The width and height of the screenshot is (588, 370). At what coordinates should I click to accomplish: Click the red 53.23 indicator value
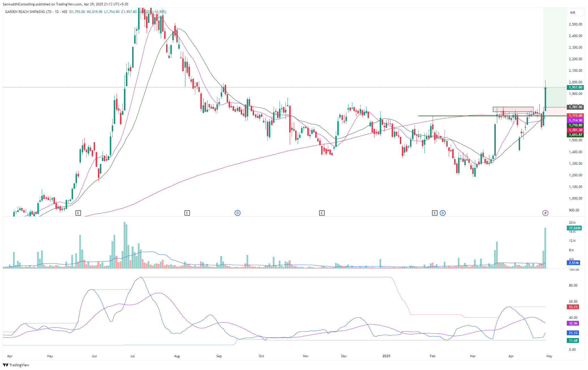[573, 307]
